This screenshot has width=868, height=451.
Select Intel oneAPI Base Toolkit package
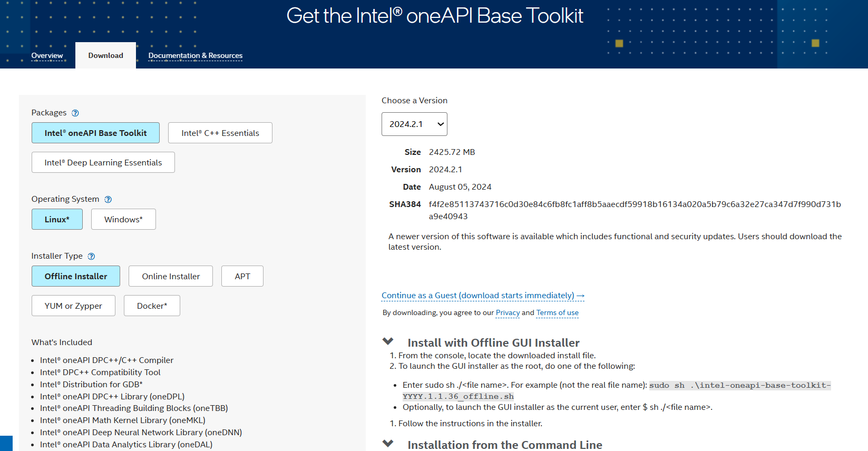click(95, 133)
